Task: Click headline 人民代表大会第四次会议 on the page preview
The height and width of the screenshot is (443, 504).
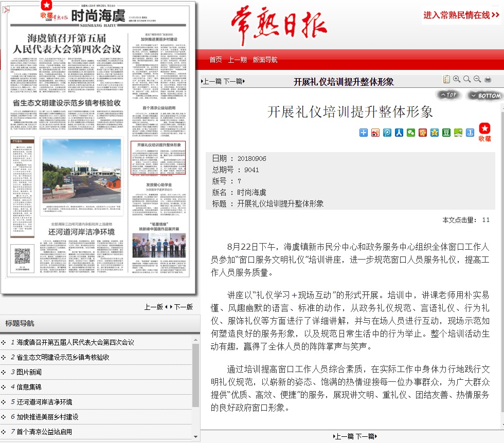Action: [x=66, y=49]
